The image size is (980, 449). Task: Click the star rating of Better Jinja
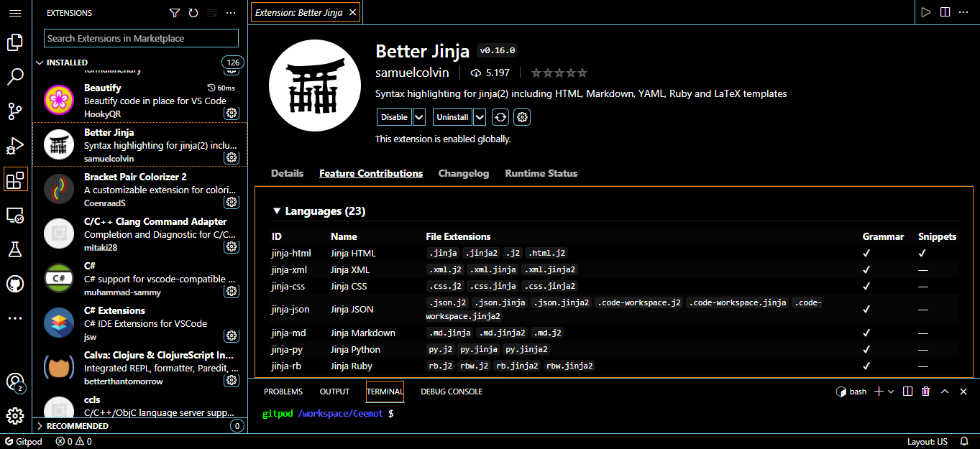(x=559, y=73)
